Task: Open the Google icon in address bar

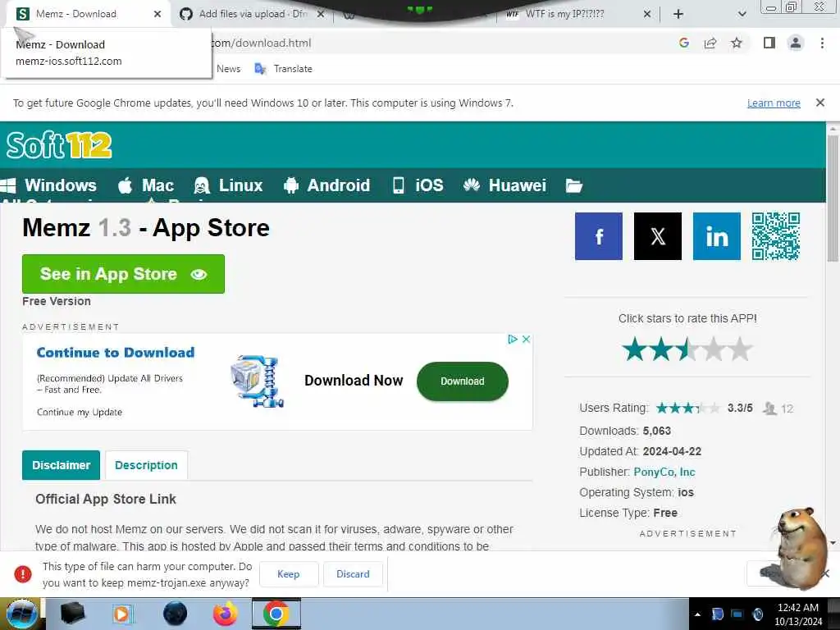Action: tap(683, 43)
